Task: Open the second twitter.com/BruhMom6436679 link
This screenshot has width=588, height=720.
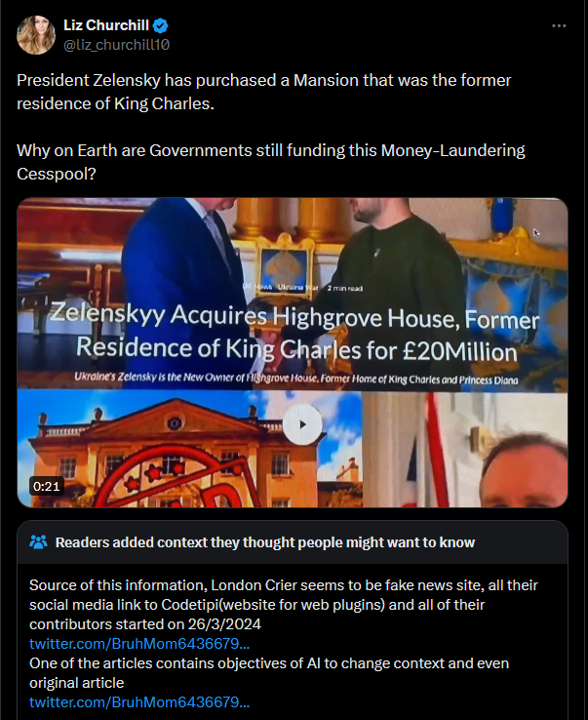Action: (139, 702)
